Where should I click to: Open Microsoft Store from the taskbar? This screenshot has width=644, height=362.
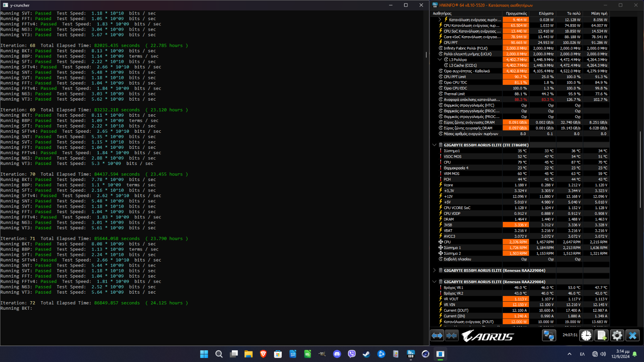[278, 354]
